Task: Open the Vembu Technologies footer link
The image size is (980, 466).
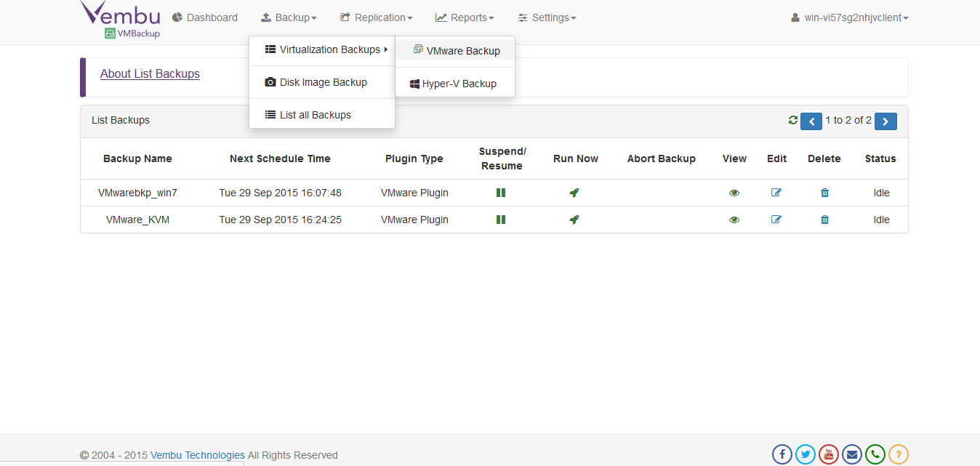Action: click(x=198, y=455)
